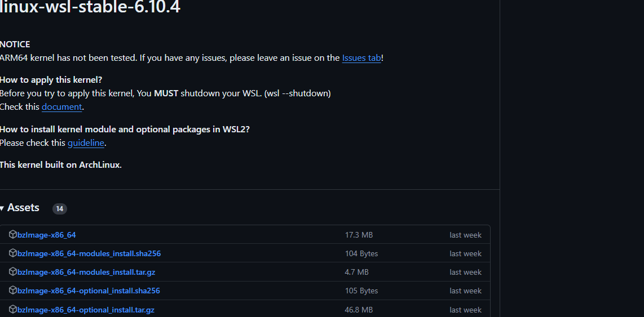Click the linux-wsl-stable-6.10.4 release title

90,7
